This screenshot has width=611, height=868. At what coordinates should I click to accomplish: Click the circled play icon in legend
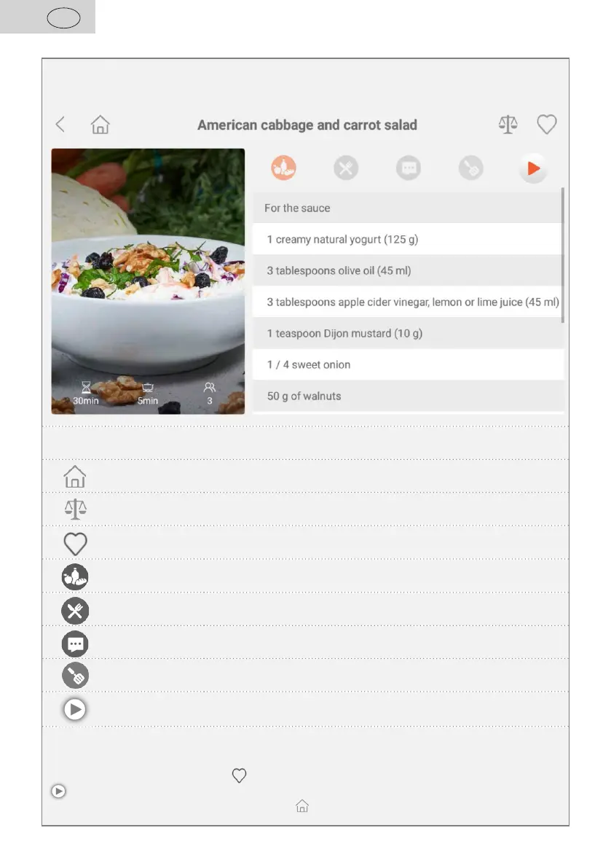[75, 709]
